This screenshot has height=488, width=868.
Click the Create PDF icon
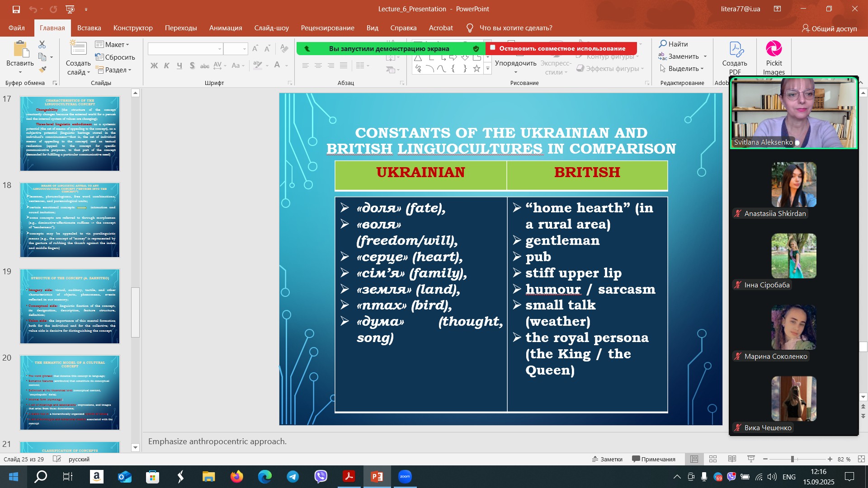[x=735, y=58]
